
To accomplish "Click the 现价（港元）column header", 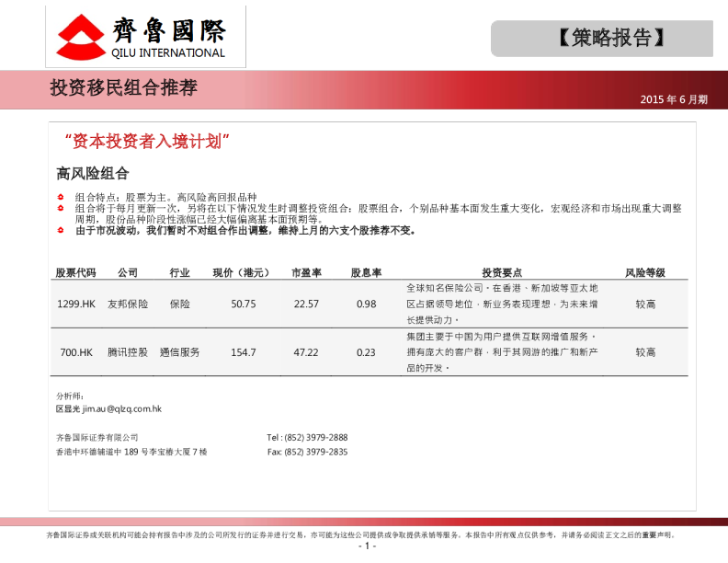I will coord(243,273).
